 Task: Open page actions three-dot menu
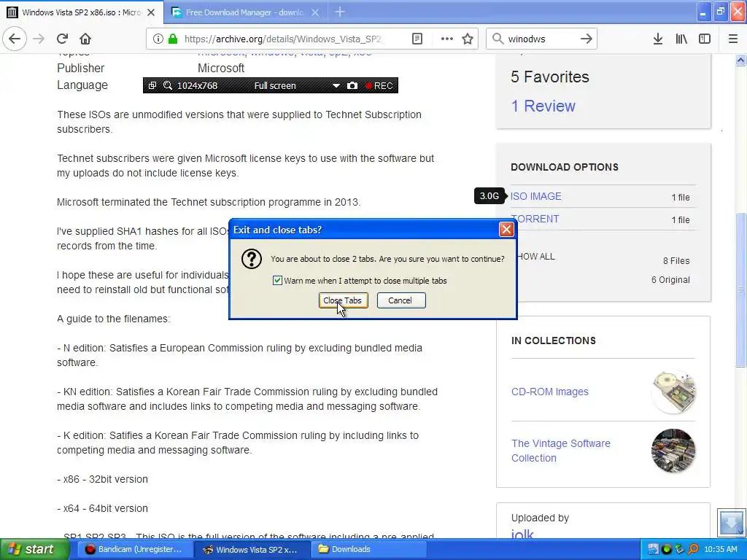446,39
